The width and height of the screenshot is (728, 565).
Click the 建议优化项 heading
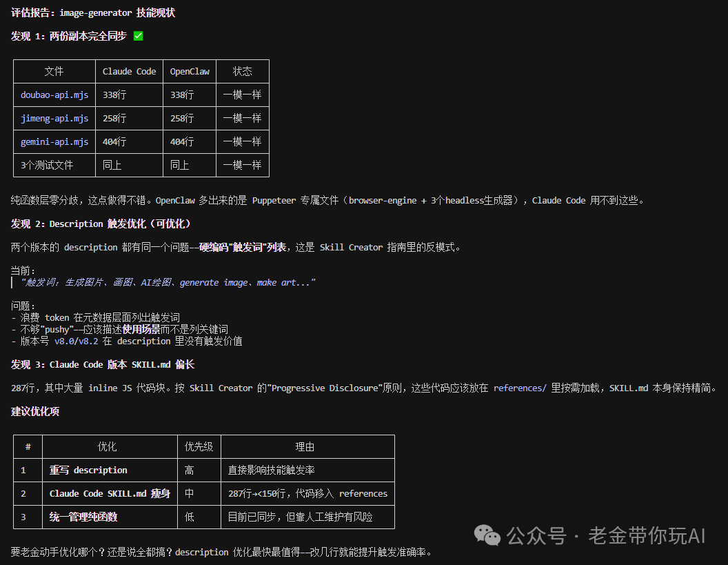[x=35, y=412]
